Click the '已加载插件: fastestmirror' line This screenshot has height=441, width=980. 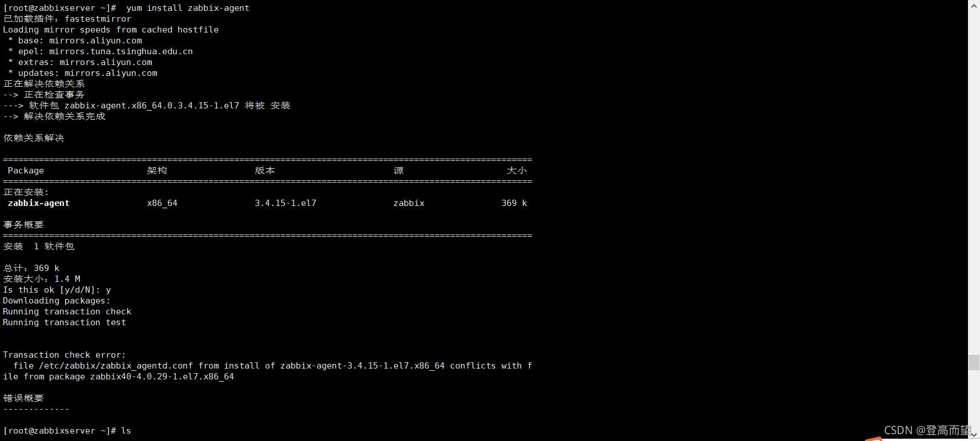[67, 19]
